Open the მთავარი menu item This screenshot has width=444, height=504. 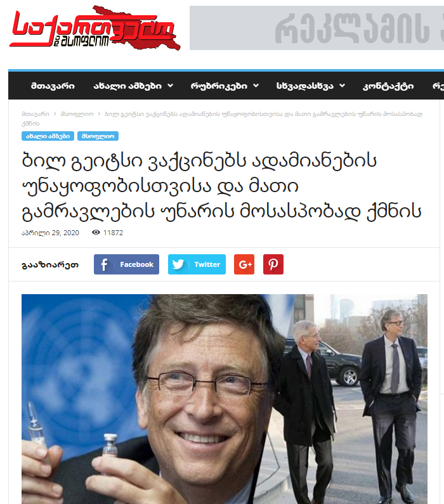53,86
